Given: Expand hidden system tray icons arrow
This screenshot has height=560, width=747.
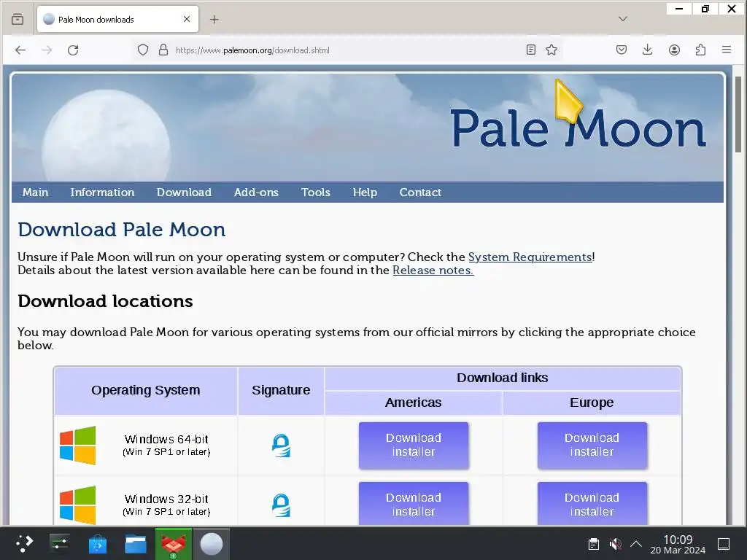Looking at the screenshot, I should [x=636, y=544].
